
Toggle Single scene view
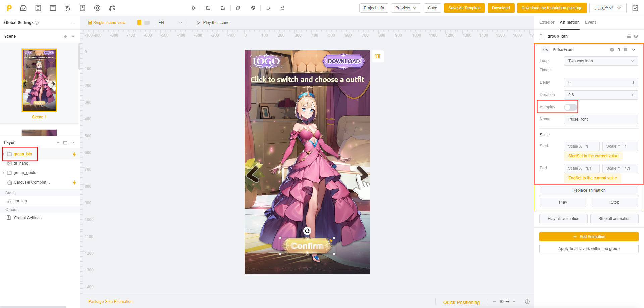click(107, 23)
